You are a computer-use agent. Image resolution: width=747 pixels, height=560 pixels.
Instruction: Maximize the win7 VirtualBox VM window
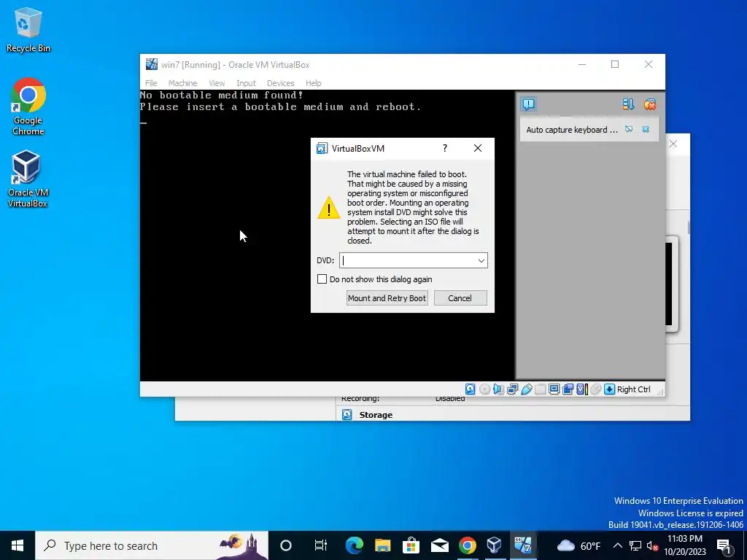tap(615, 64)
